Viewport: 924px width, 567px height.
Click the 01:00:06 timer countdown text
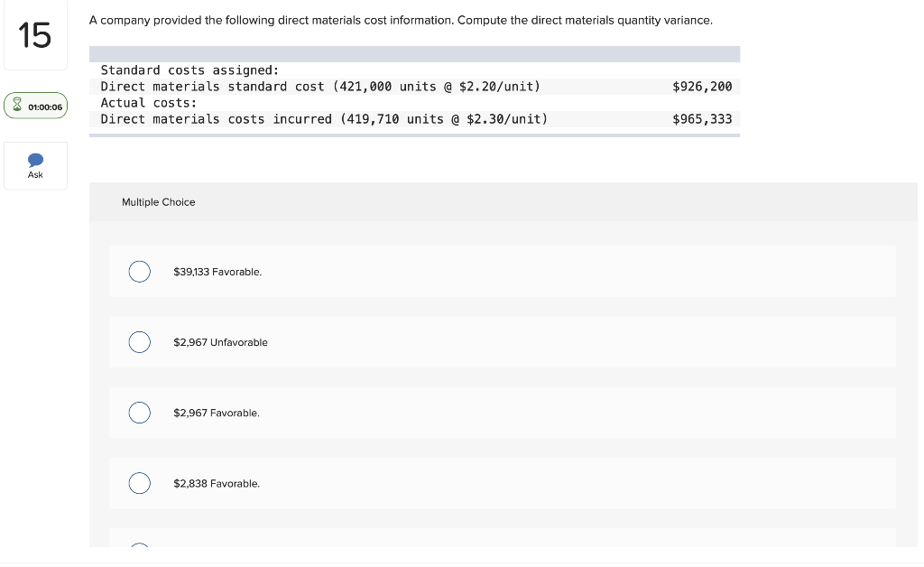45,107
